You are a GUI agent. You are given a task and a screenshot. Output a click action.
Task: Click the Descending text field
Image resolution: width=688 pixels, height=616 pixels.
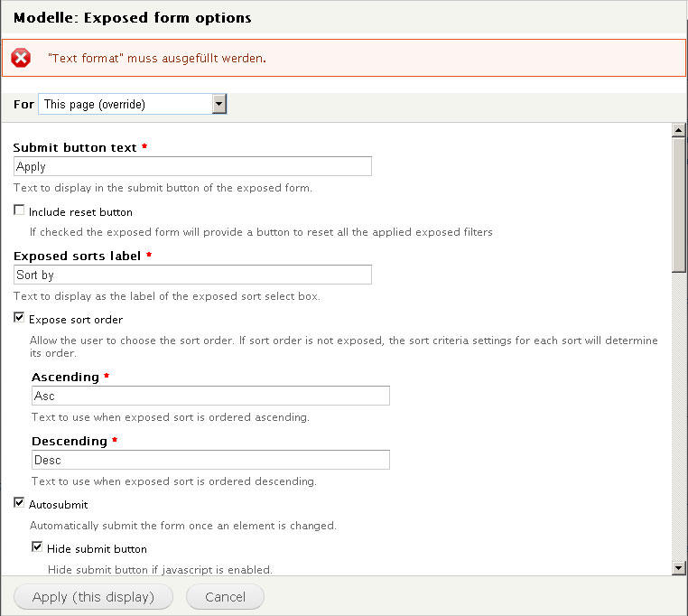pyautogui.click(x=210, y=460)
